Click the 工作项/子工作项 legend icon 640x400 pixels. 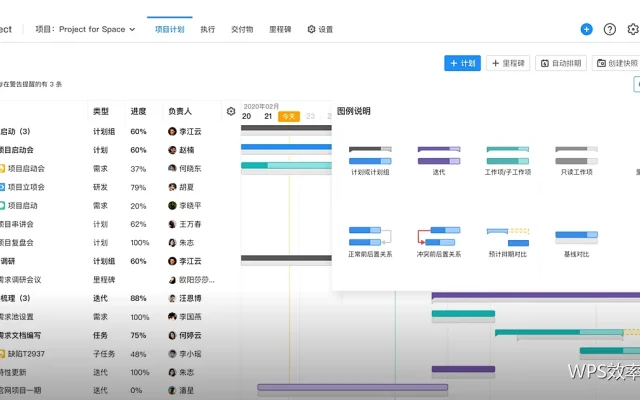[x=508, y=156]
